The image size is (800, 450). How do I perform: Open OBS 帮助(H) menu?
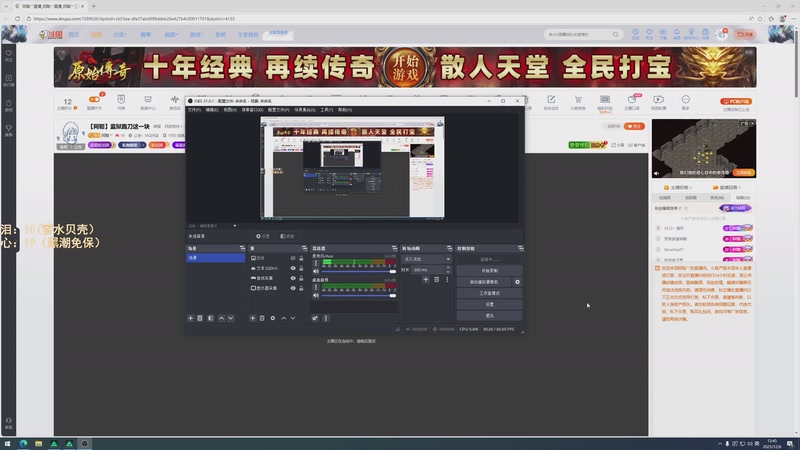345,110
